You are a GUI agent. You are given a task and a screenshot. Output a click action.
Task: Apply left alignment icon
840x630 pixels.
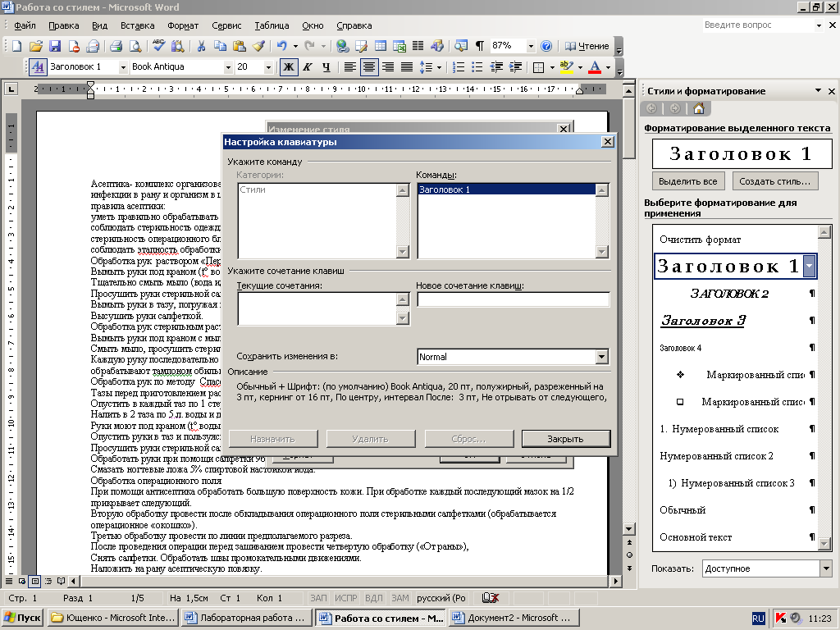click(x=349, y=67)
